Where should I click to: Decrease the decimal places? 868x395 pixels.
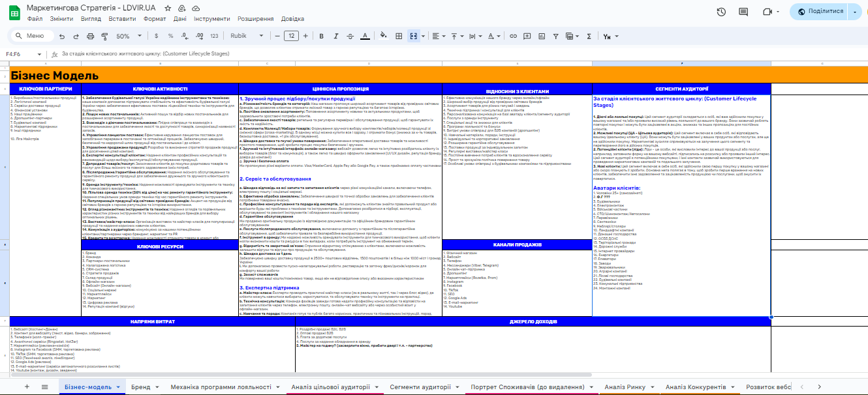(x=186, y=36)
